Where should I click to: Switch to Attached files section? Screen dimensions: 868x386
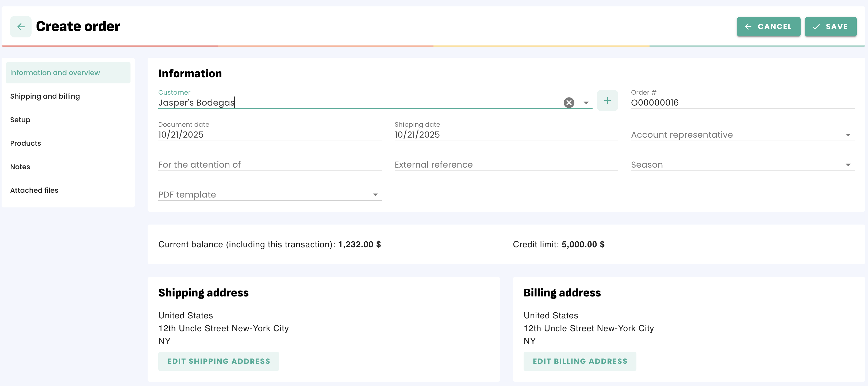34,190
